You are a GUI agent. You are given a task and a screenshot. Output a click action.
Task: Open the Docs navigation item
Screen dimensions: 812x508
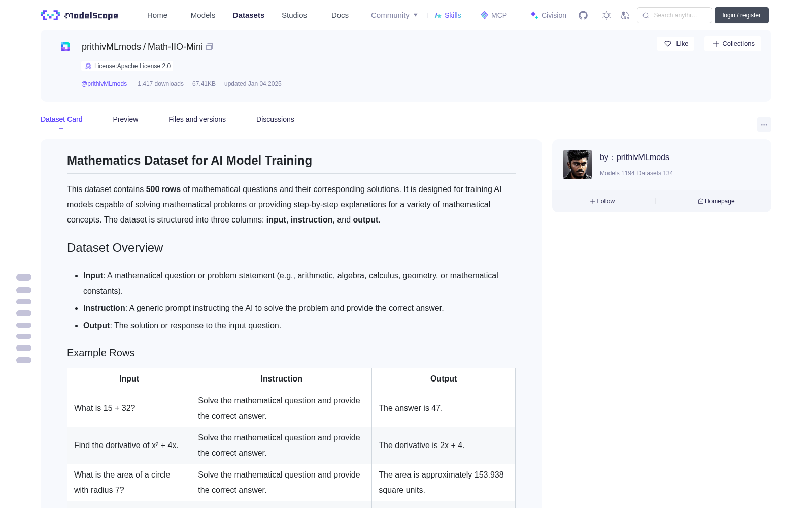tap(340, 15)
